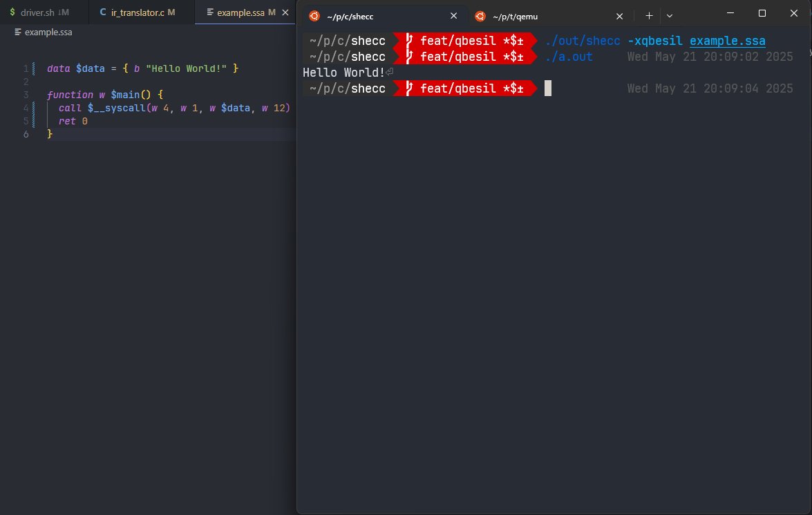Click the C file icon on ir_translator.c tab
The image size is (812, 515).
(102, 12)
